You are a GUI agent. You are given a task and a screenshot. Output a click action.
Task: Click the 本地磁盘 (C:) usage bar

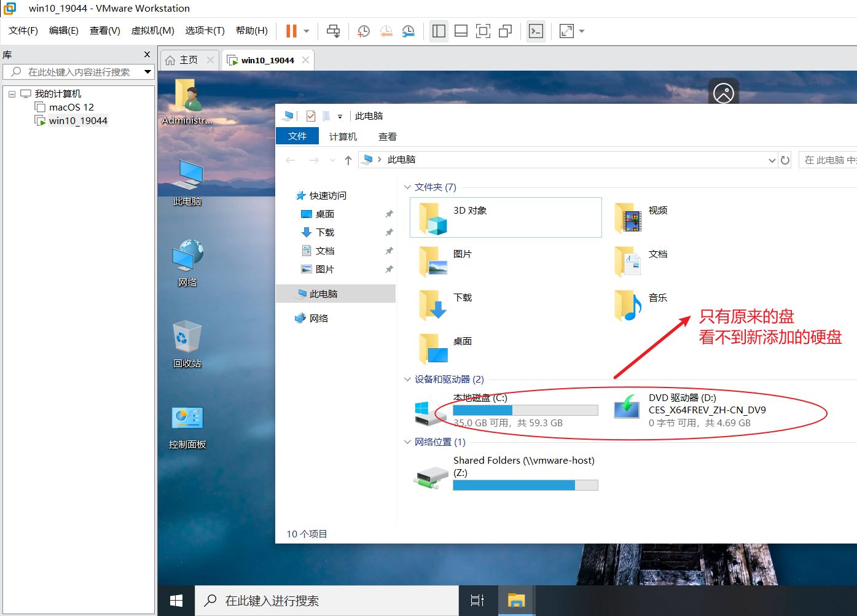525,410
